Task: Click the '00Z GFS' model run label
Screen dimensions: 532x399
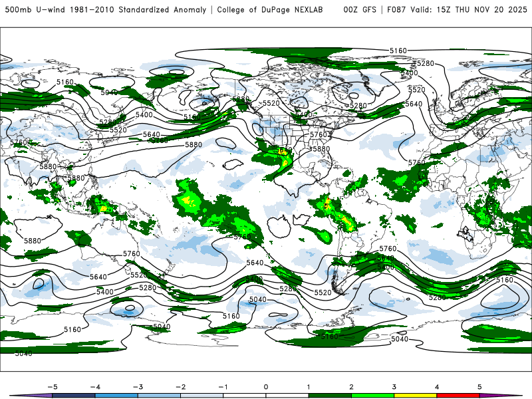Action: click(360, 9)
